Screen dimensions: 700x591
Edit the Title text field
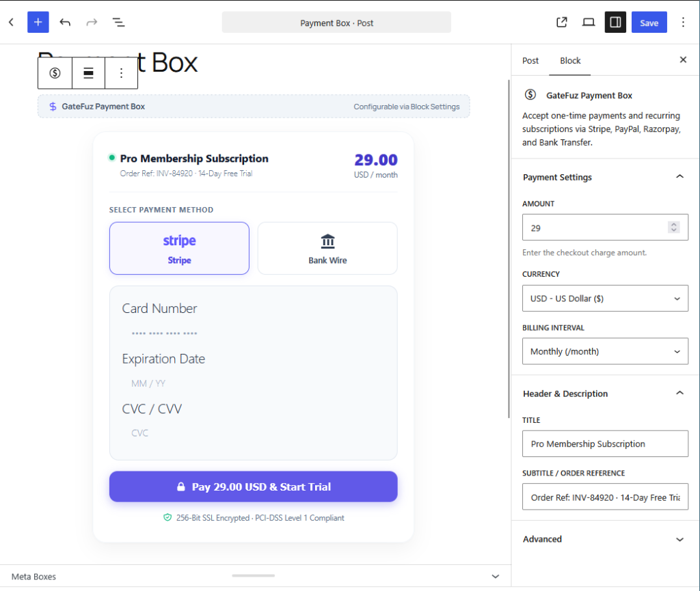pyautogui.click(x=605, y=444)
